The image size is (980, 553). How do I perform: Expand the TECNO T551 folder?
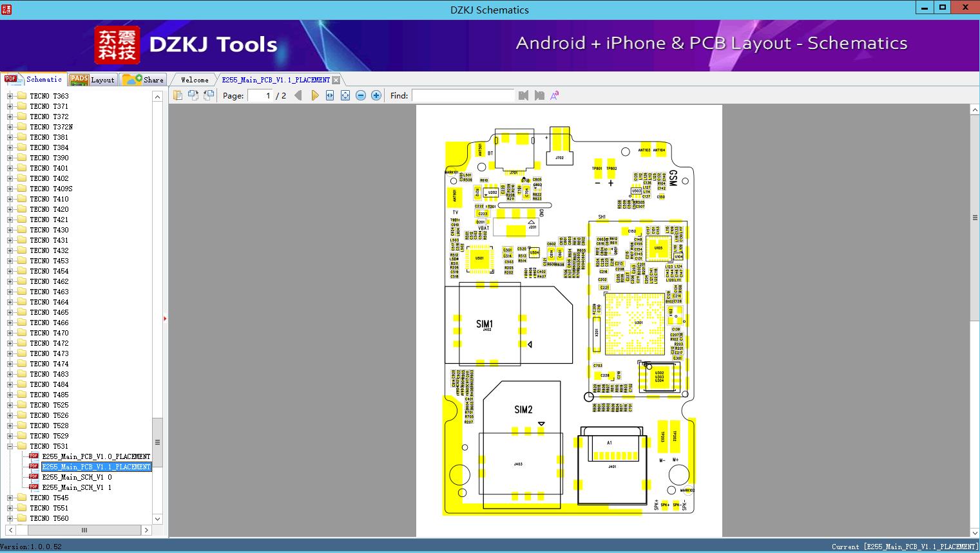[10, 508]
